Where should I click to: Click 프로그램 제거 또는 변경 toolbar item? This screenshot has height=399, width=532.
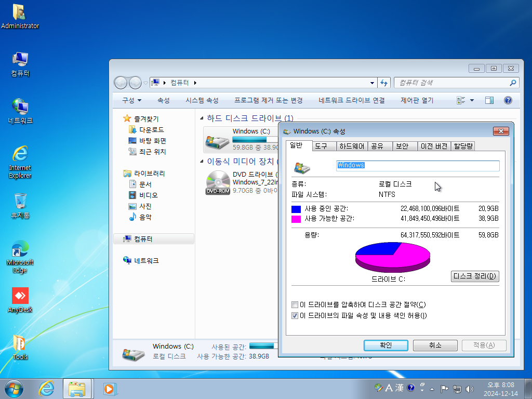pos(269,100)
